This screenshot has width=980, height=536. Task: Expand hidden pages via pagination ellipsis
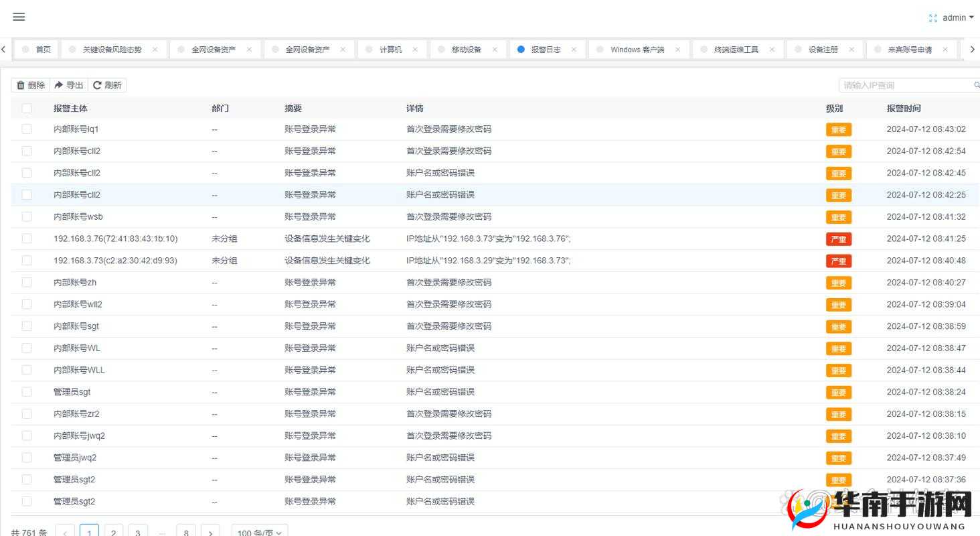162,531
